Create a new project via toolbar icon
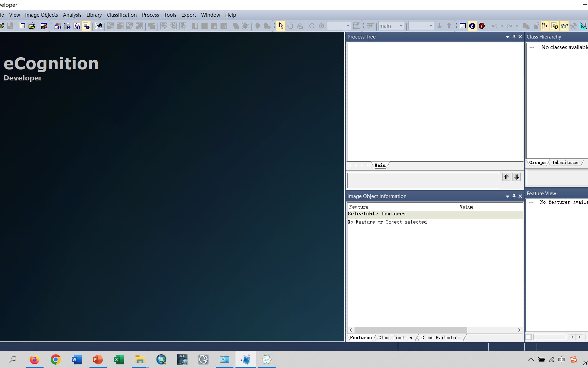This screenshot has width=588, height=368. tap(22, 26)
